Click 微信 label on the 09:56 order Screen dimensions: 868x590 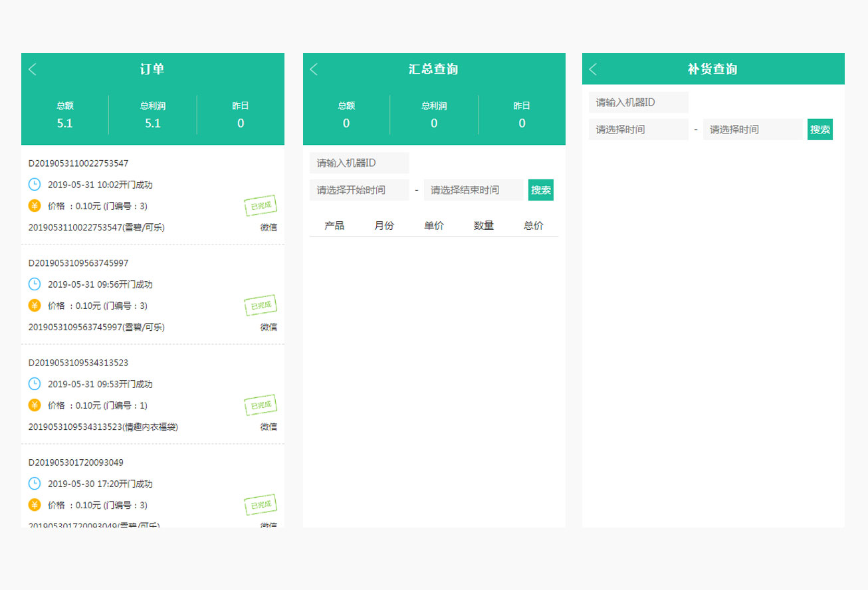[269, 327]
